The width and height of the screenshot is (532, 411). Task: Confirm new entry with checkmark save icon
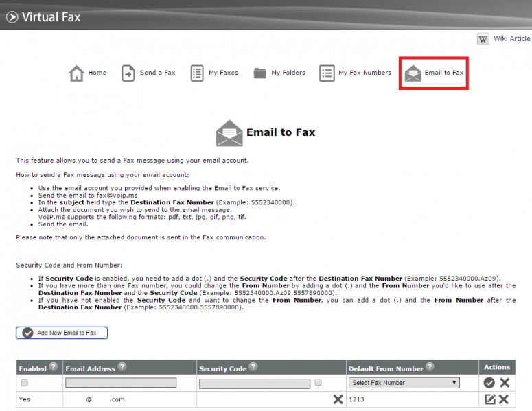[x=489, y=382]
